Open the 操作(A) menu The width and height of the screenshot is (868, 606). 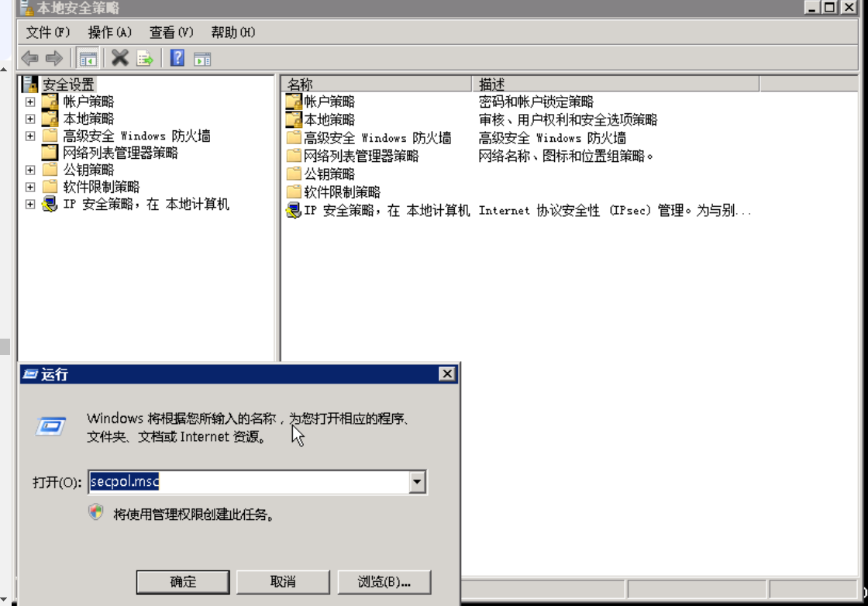pyautogui.click(x=109, y=33)
